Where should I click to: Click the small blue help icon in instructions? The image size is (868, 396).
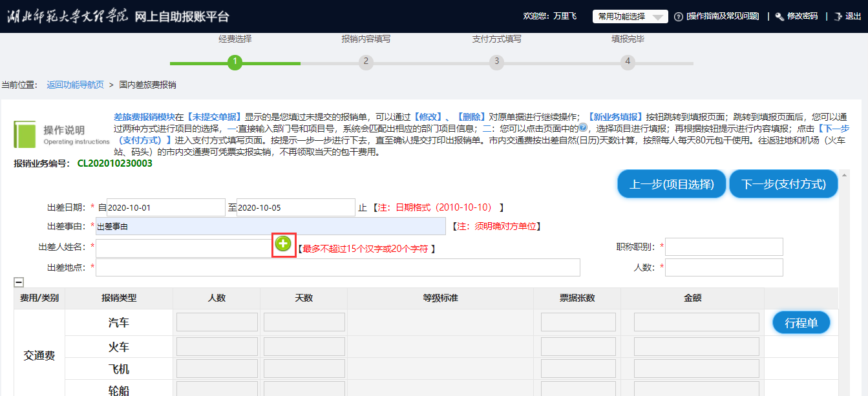coord(583,127)
